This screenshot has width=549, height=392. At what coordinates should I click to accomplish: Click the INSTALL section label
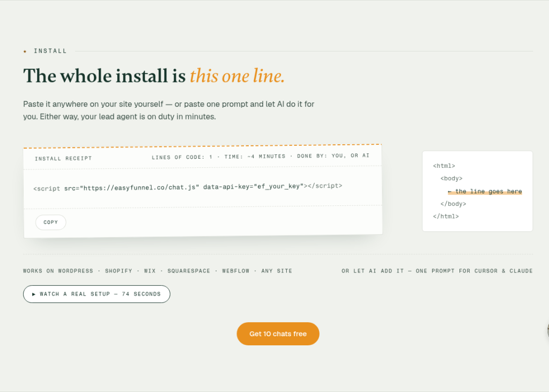50,51
